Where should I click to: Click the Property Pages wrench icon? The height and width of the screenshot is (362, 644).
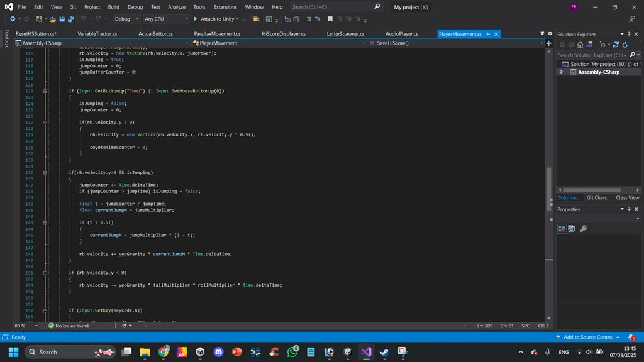pos(583,229)
